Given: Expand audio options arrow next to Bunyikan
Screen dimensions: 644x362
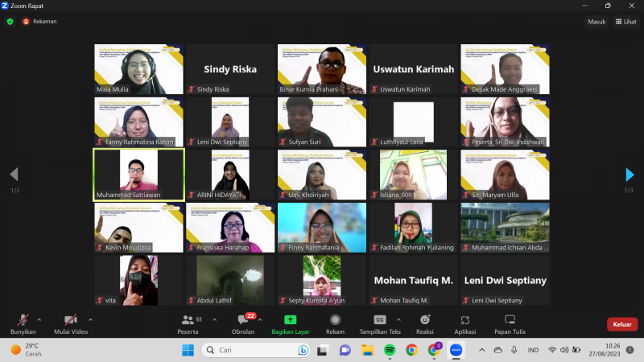Looking at the screenshot, I should click(x=39, y=319).
